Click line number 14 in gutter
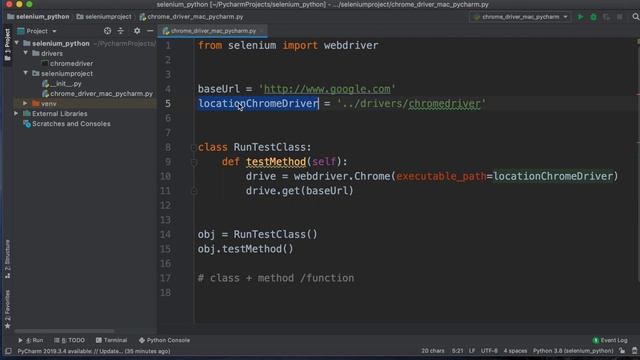 tap(165, 235)
